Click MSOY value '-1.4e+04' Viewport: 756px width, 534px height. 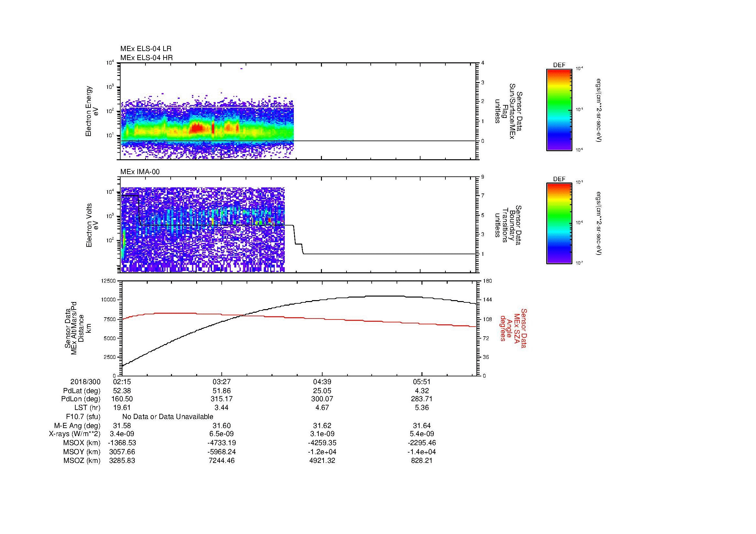[x=422, y=452]
